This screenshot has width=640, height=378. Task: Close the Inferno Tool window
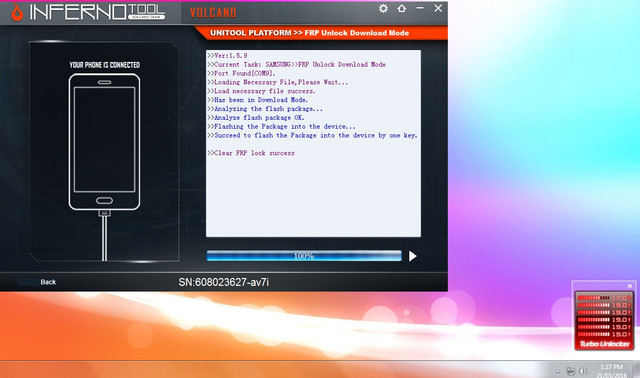tap(438, 8)
